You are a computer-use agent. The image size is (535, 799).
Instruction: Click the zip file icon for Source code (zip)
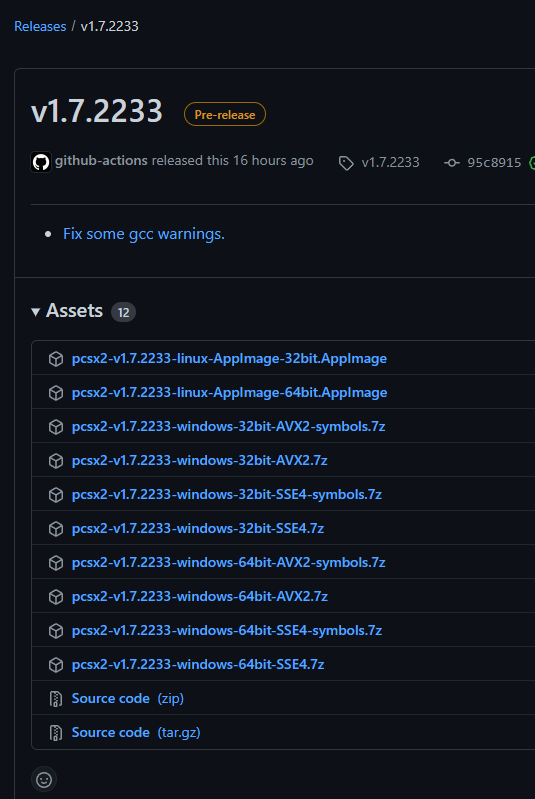click(56, 699)
